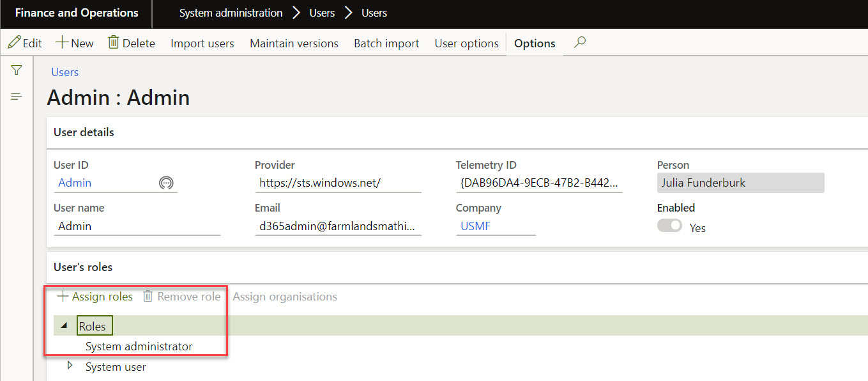Viewport: 868px width, 381px height.
Task: Click Import users in action bar
Action: point(202,43)
